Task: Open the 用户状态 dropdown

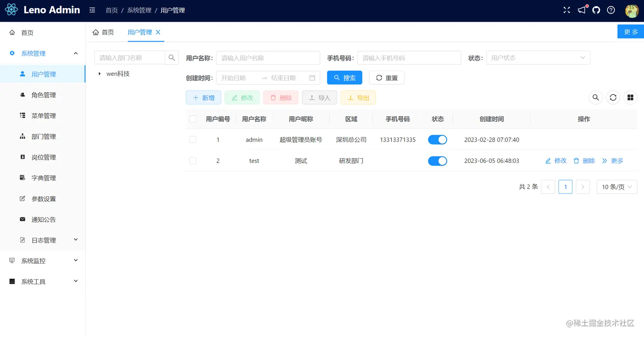Action: pyautogui.click(x=538, y=58)
